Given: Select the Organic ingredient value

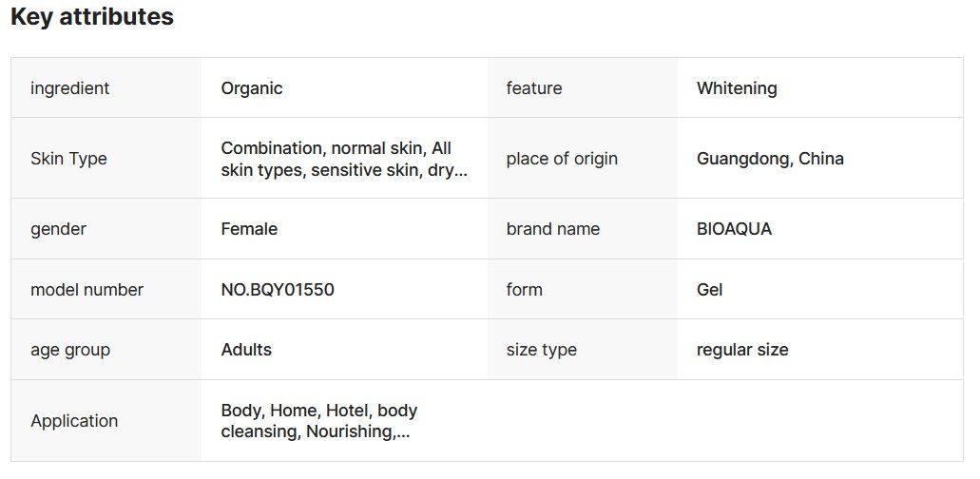Looking at the screenshot, I should pyautogui.click(x=252, y=88).
